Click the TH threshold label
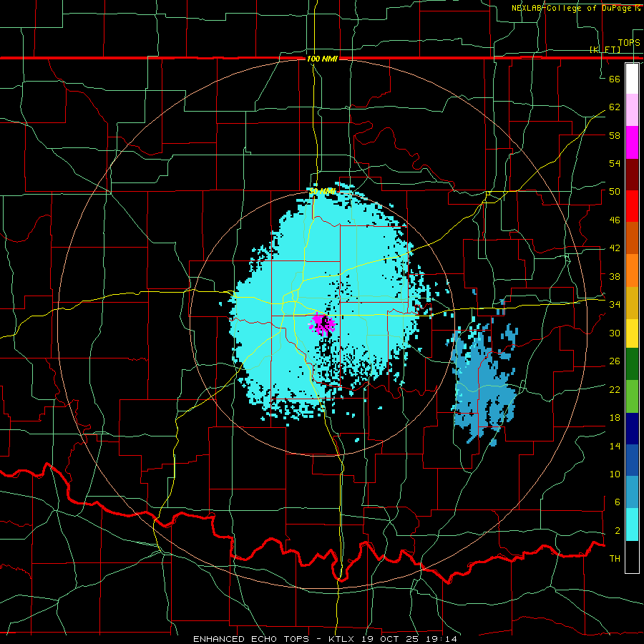This screenshot has width=644, height=644. (615, 559)
